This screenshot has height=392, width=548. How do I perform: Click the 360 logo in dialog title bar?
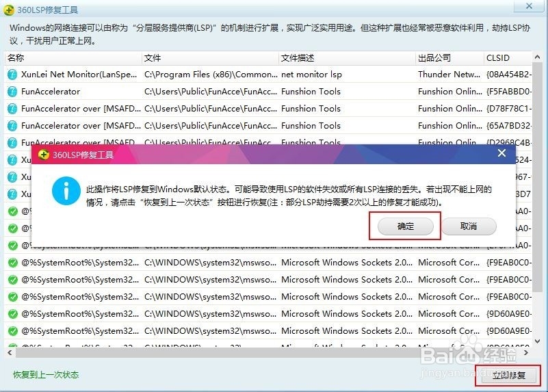tap(44, 155)
